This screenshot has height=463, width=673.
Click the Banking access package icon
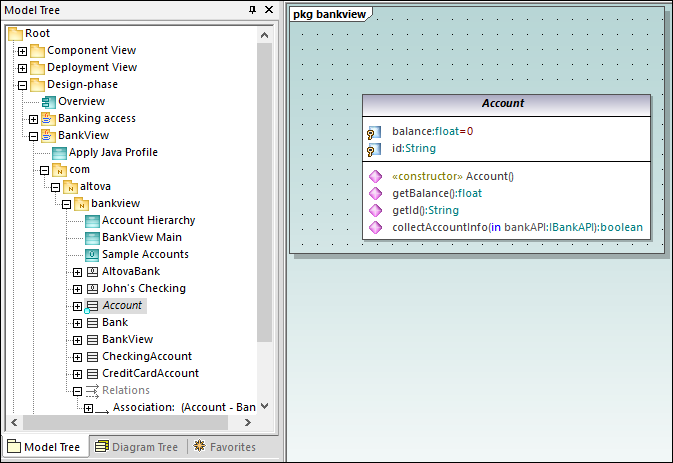click(x=48, y=119)
